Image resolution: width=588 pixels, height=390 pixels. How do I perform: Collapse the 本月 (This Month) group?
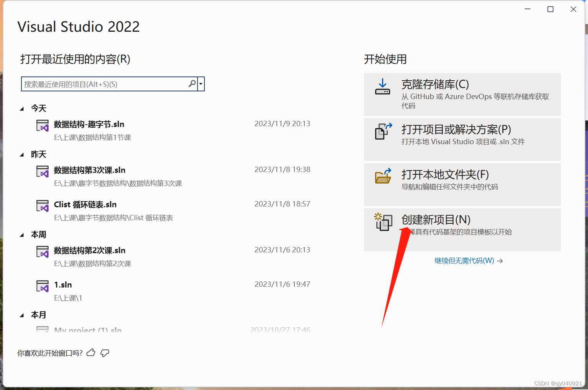(22, 315)
